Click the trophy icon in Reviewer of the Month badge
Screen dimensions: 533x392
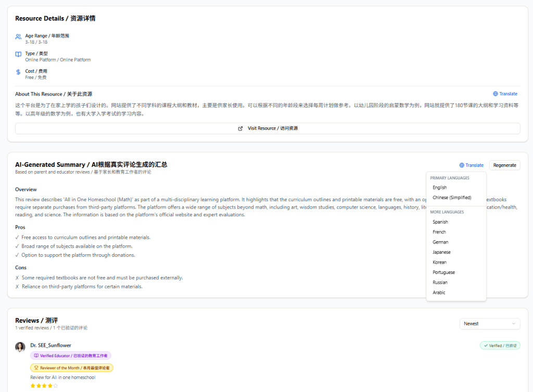[36, 368]
